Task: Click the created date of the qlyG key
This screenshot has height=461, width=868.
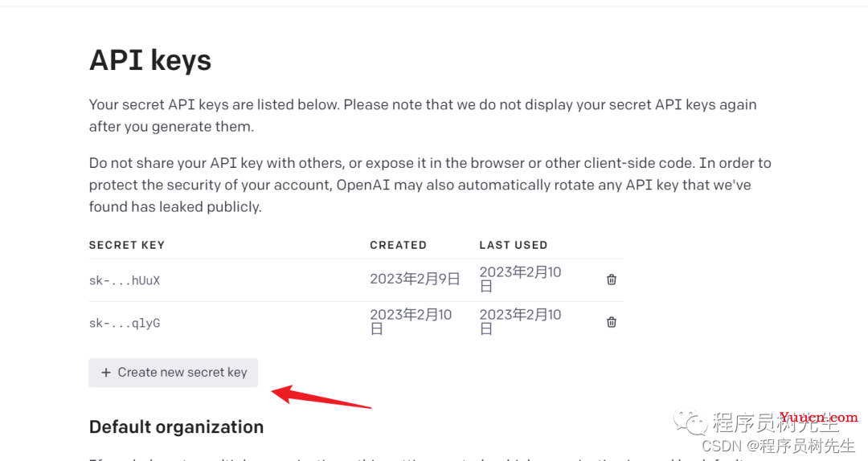Action: pyautogui.click(x=411, y=321)
